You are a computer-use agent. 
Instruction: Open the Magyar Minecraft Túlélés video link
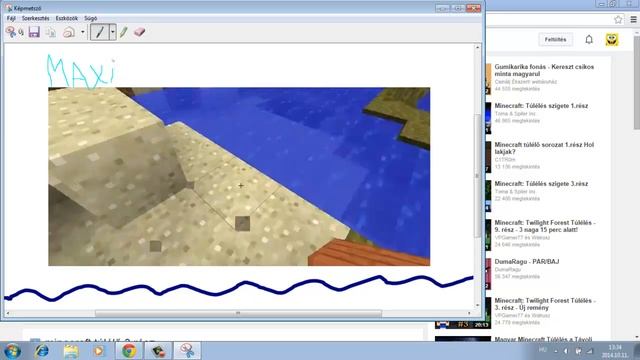(x=543, y=339)
